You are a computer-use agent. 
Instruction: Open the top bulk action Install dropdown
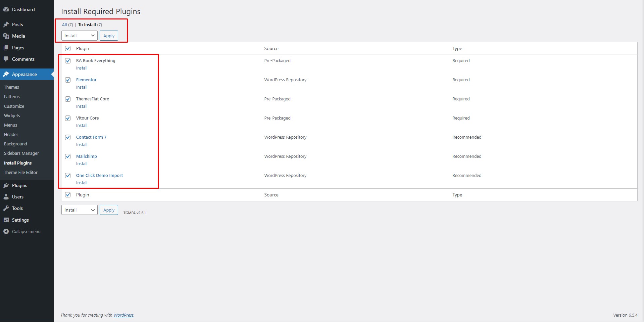coord(80,36)
